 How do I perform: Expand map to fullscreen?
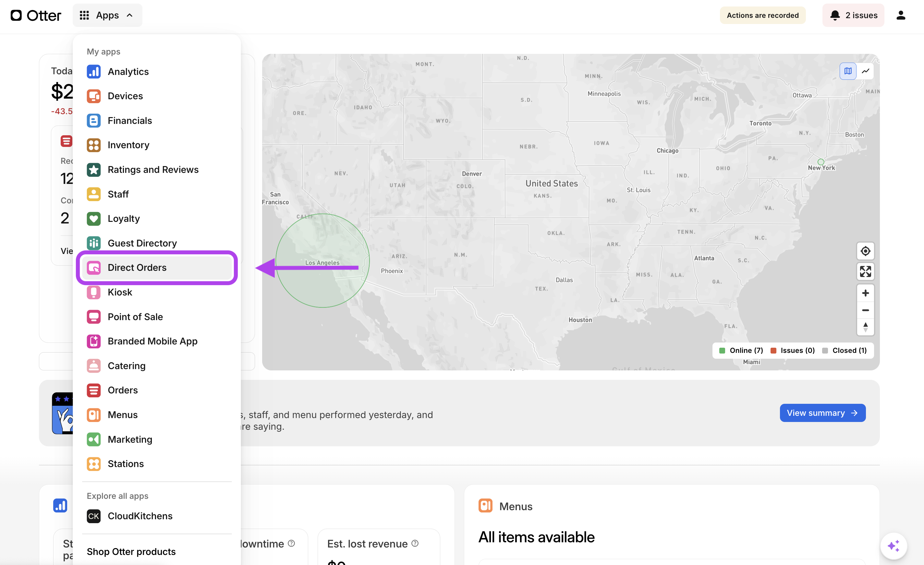pos(865,271)
